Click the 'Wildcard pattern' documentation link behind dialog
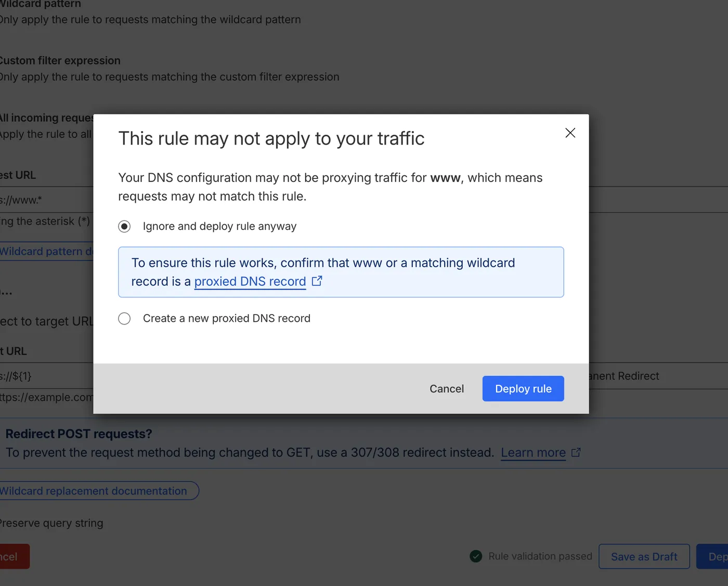The height and width of the screenshot is (586, 728). tap(47, 251)
